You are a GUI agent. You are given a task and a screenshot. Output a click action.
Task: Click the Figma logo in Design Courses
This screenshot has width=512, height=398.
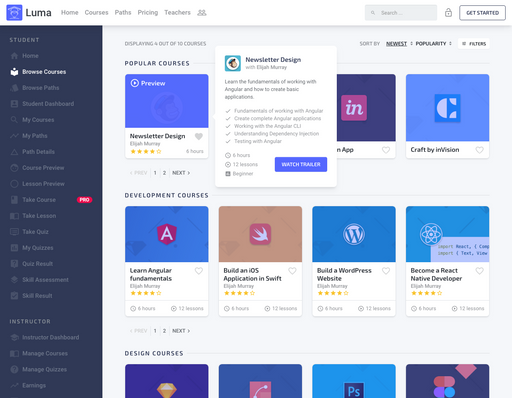tap(444, 387)
